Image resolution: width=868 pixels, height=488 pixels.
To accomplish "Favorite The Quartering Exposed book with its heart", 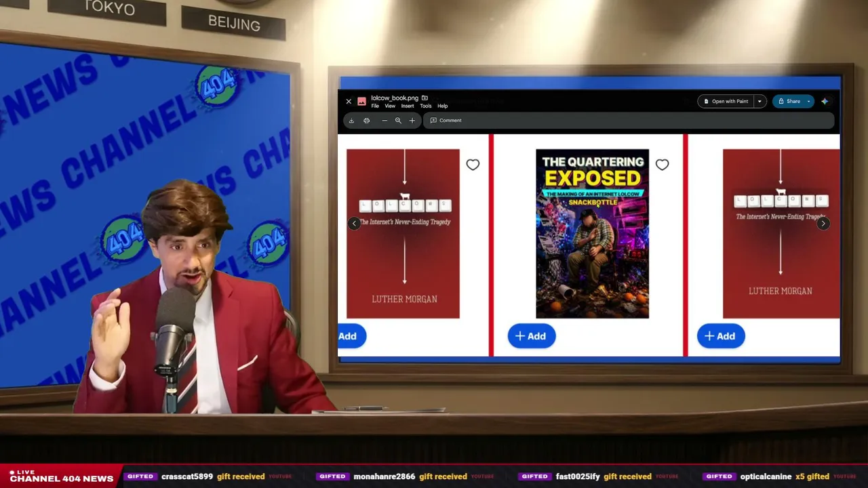I will (662, 165).
